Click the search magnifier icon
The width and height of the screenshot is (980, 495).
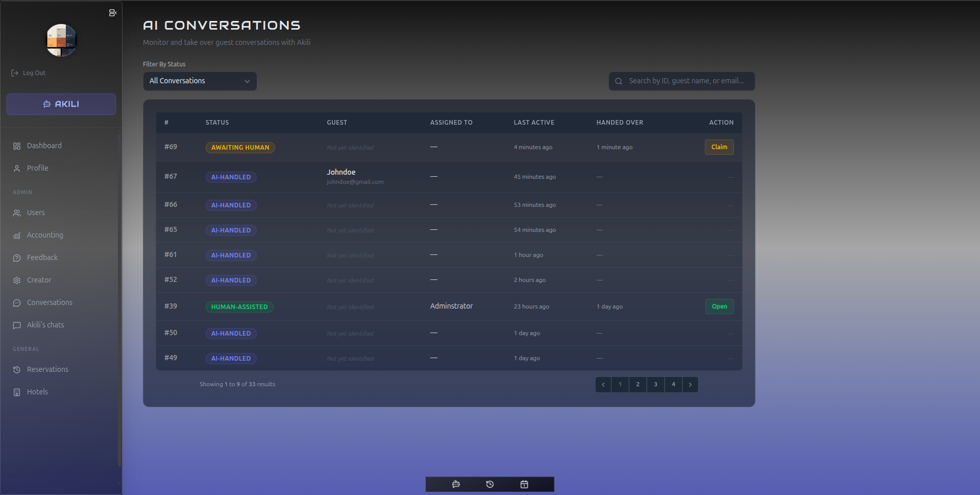click(619, 81)
